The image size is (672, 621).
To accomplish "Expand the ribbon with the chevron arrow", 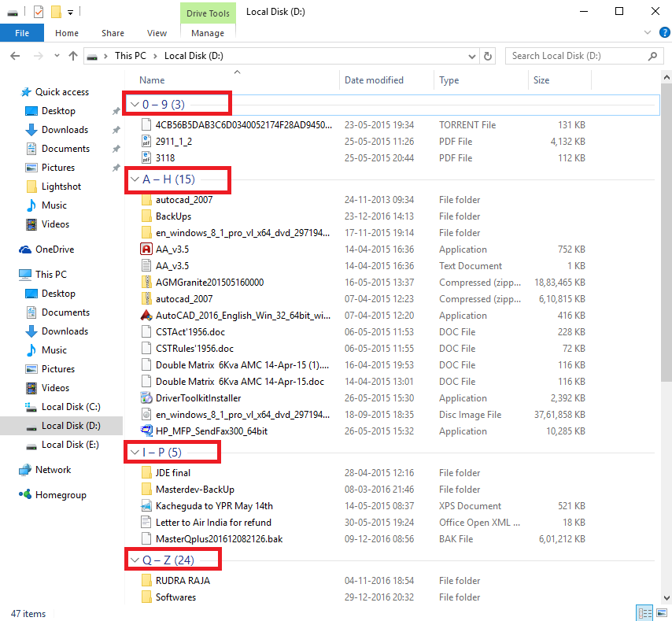I will [x=647, y=32].
